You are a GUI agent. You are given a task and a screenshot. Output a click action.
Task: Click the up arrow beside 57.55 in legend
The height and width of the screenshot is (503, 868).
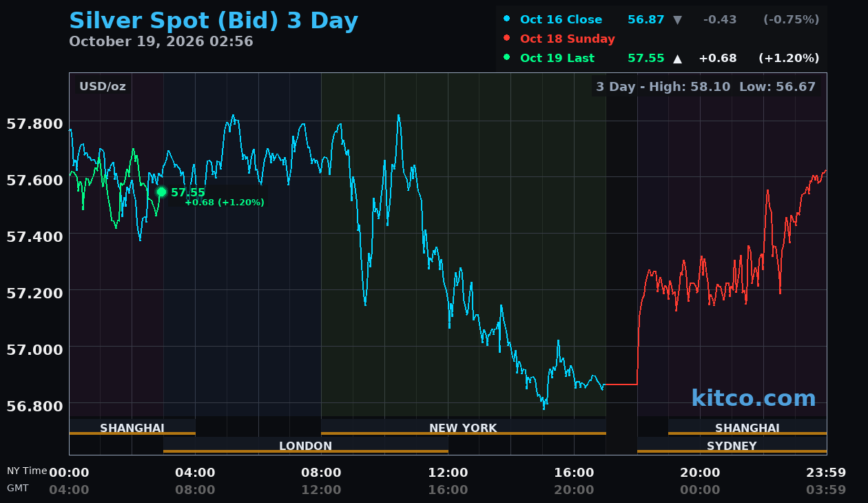point(677,58)
